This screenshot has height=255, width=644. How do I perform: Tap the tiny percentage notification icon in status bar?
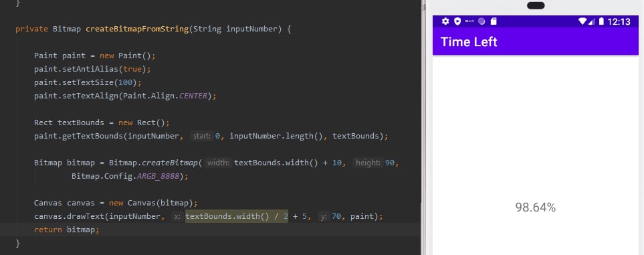coord(469,21)
